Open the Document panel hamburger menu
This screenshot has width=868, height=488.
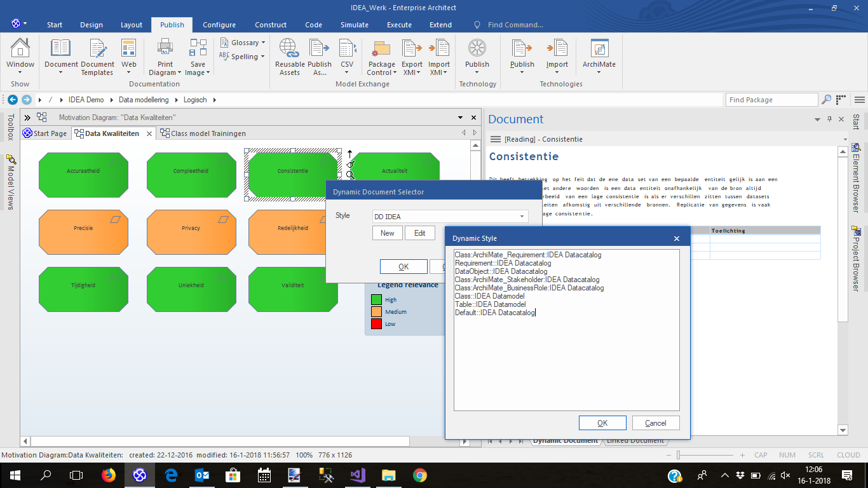[x=496, y=139]
